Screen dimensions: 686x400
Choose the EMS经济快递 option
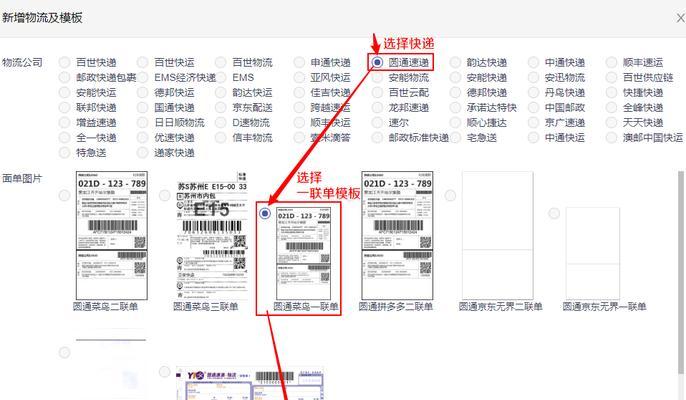[143, 77]
